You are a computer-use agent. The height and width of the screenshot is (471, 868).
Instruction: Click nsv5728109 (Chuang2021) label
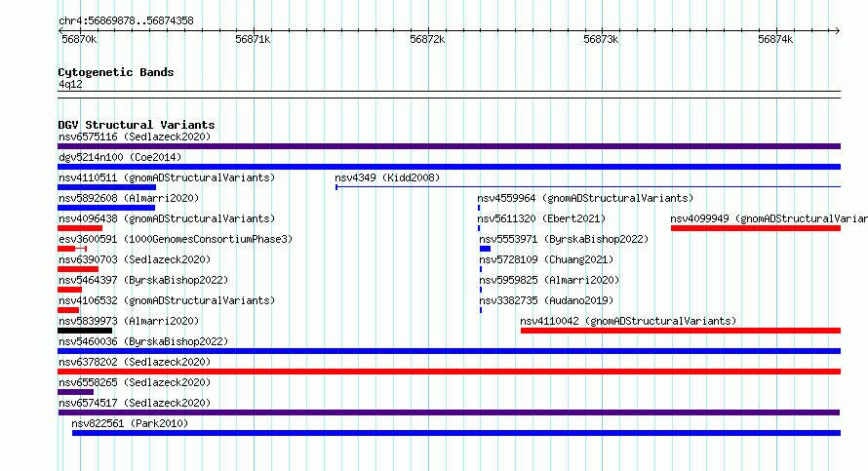pos(546,259)
